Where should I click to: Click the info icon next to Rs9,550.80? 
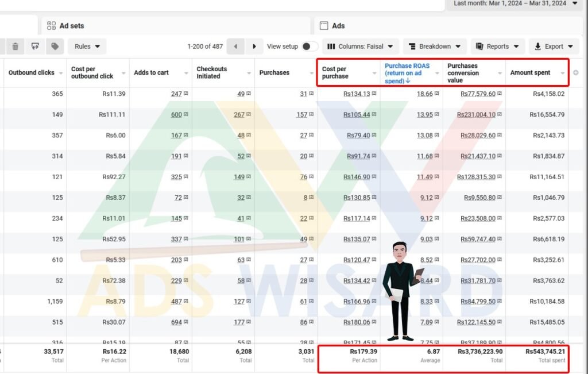[500, 197]
